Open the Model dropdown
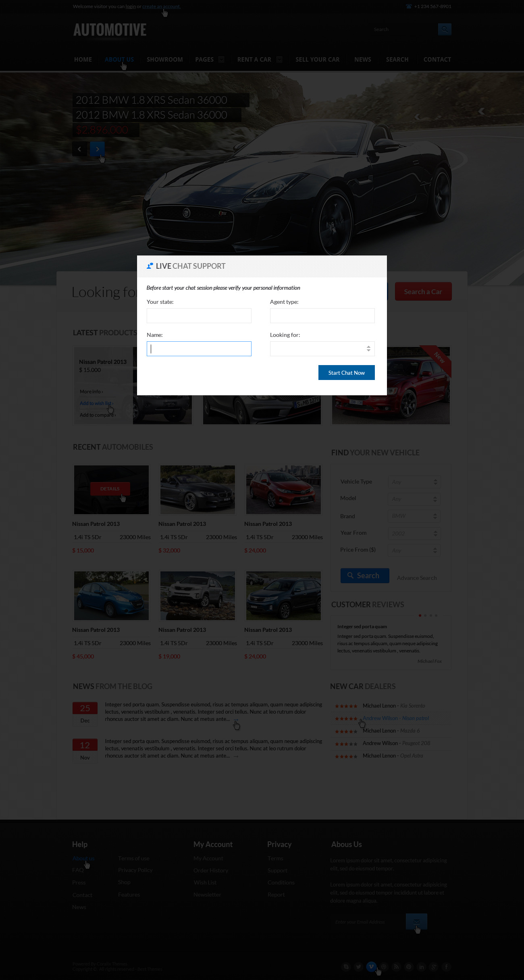This screenshot has height=980, width=524. click(414, 499)
